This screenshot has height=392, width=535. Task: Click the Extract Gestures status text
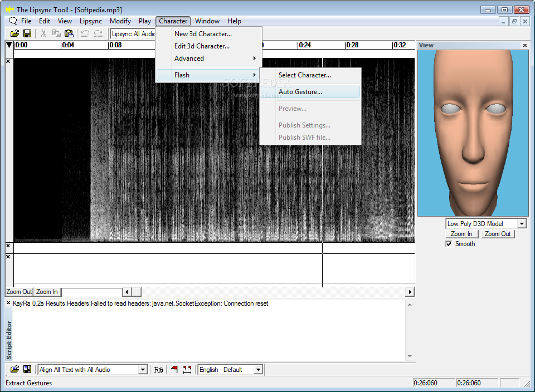tap(28, 383)
